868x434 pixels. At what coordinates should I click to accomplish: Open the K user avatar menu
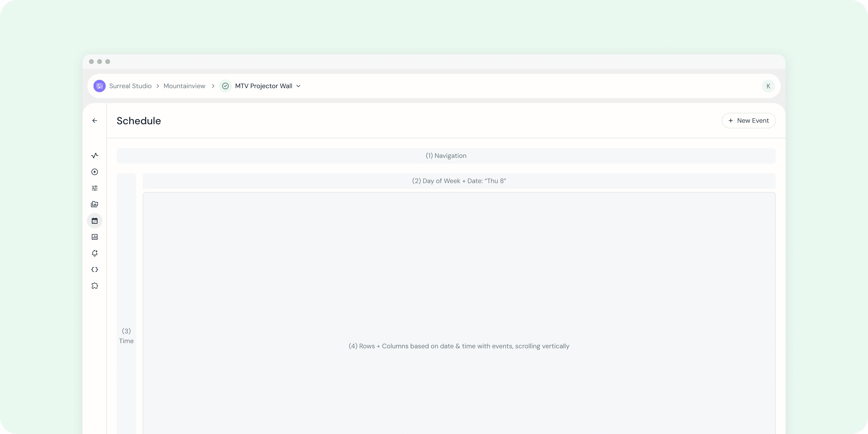pos(768,86)
